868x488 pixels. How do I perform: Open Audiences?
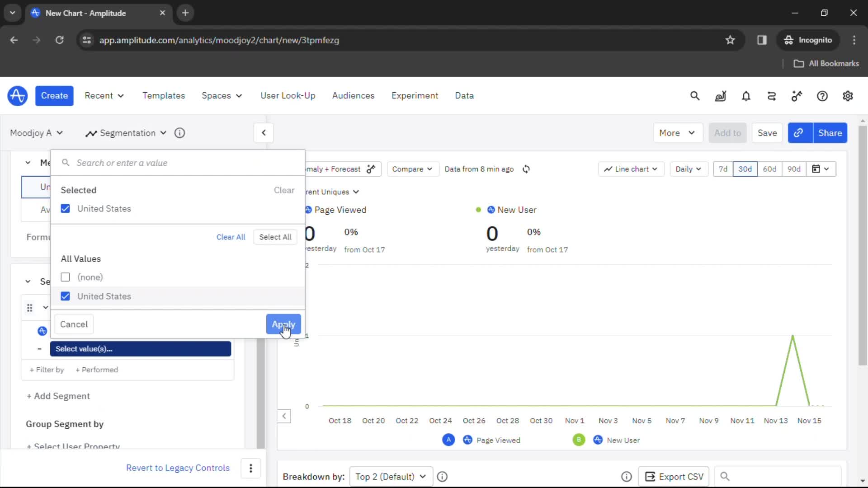pyautogui.click(x=353, y=96)
